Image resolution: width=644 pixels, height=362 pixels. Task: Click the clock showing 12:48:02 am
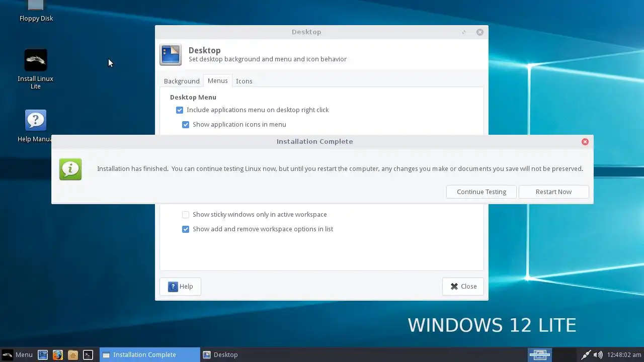pos(624,354)
